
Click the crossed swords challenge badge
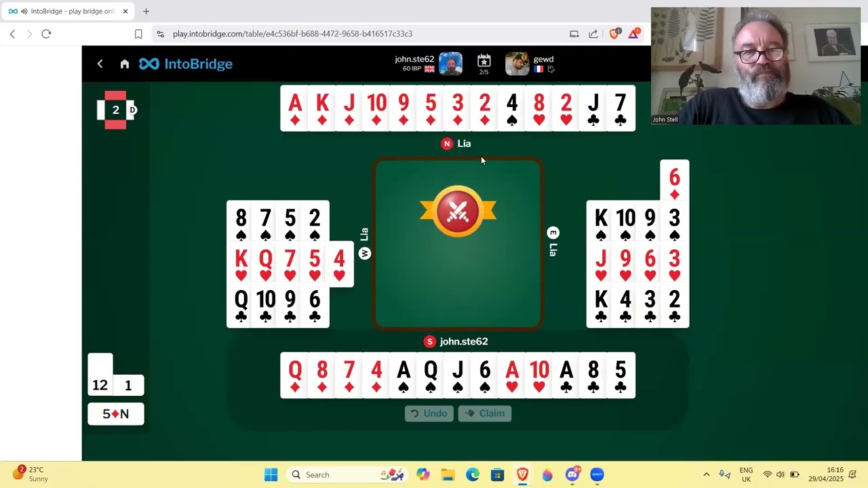coord(458,211)
